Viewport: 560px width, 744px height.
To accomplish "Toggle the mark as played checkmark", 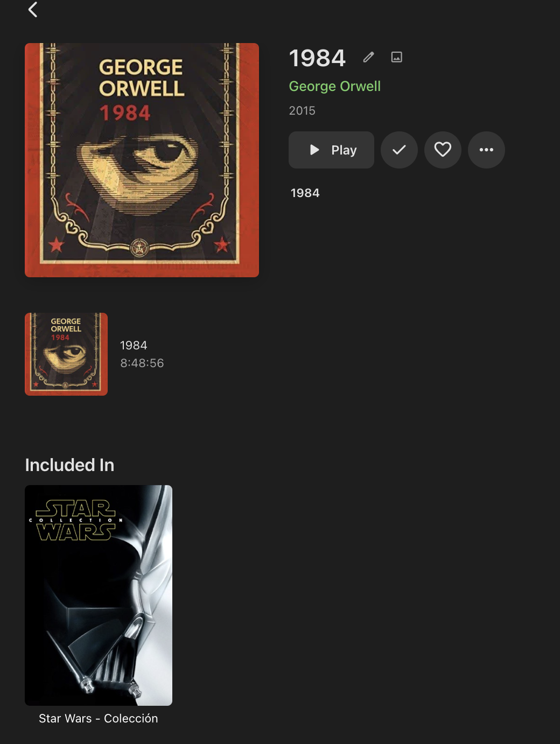I will point(399,150).
